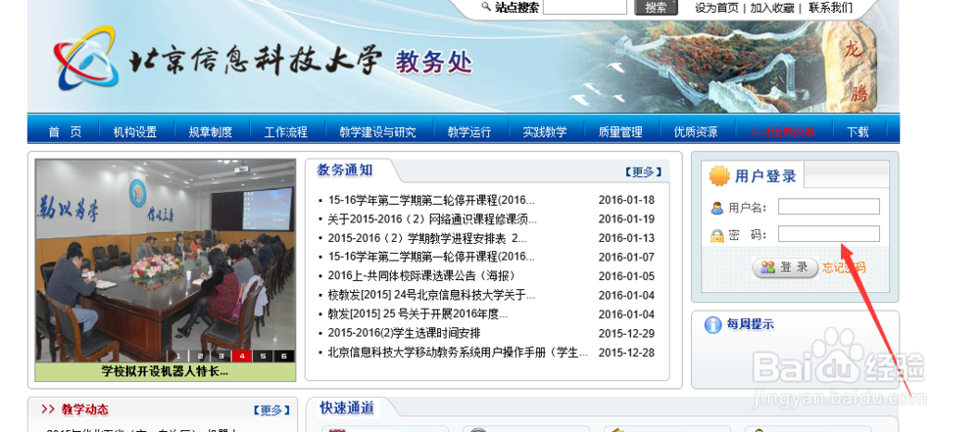Open the 教学运行 menu
Screen dimensions: 980x432
click(468, 132)
